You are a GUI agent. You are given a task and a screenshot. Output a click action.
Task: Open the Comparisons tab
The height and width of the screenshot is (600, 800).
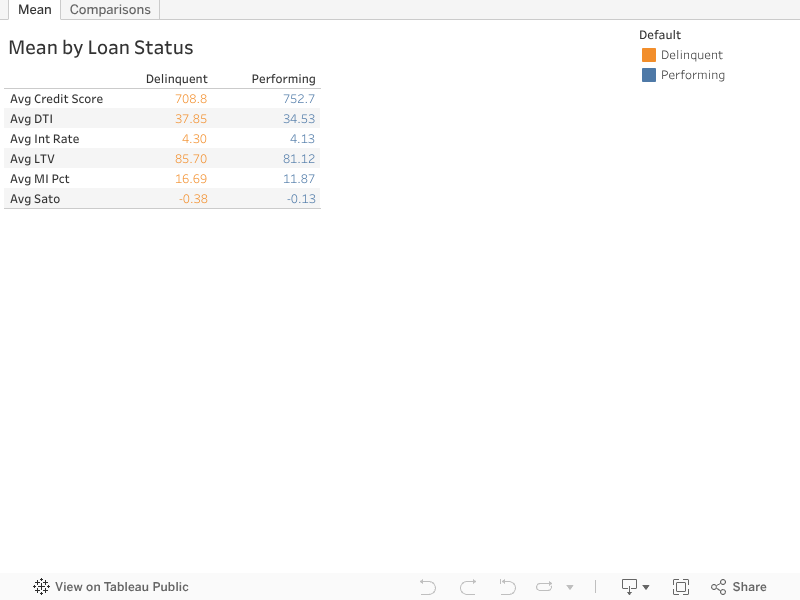click(x=110, y=10)
